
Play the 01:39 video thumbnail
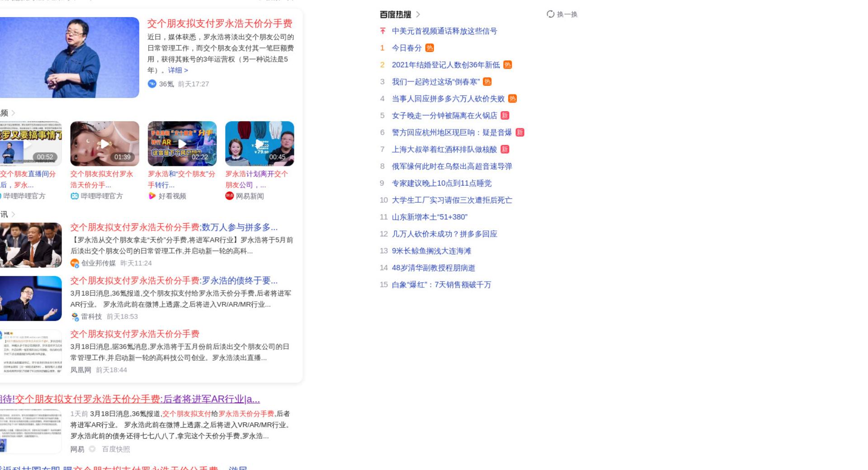pos(105,144)
